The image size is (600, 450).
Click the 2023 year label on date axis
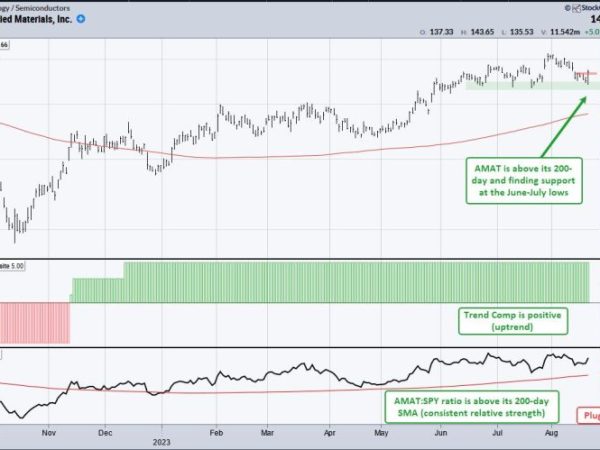(x=161, y=442)
